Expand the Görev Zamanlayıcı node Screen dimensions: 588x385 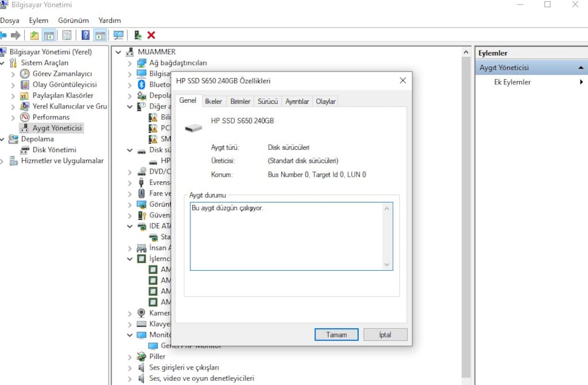coord(14,74)
